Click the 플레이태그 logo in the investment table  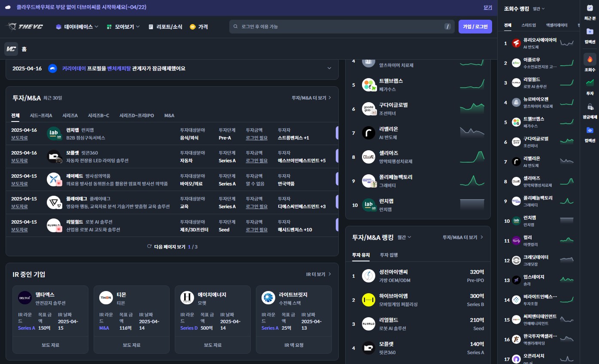click(x=54, y=203)
